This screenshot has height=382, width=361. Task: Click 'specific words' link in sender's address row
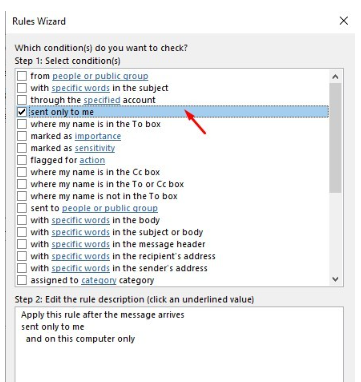click(80, 268)
